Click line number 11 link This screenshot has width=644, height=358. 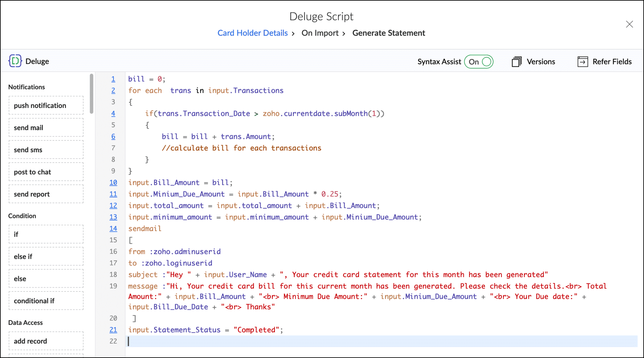coord(113,194)
